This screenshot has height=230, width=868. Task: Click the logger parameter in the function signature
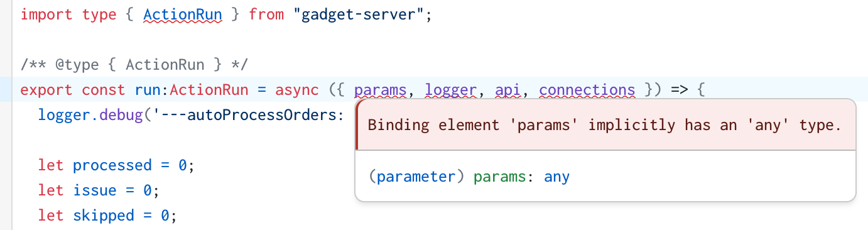[x=451, y=90]
